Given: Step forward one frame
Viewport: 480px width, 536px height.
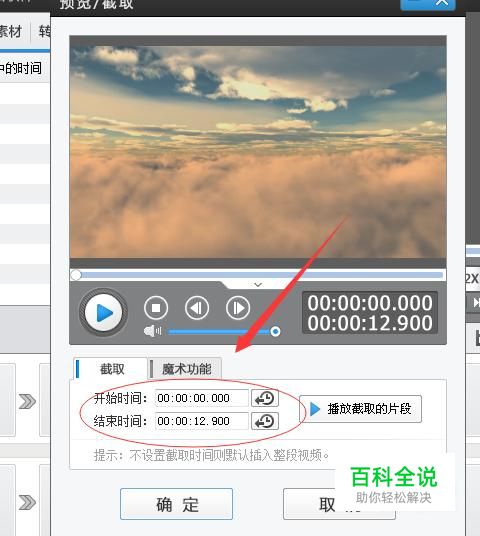Looking at the screenshot, I should point(238,308).
